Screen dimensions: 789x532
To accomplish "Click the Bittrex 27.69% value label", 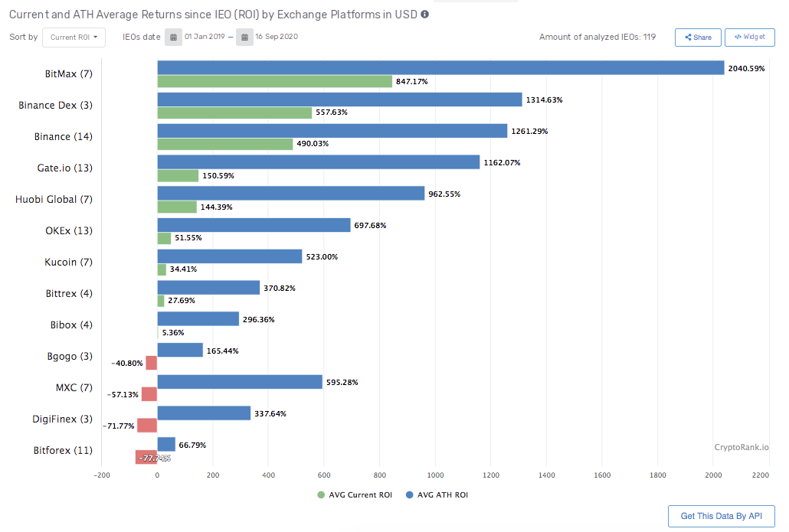I will click(x=181, y=300).
